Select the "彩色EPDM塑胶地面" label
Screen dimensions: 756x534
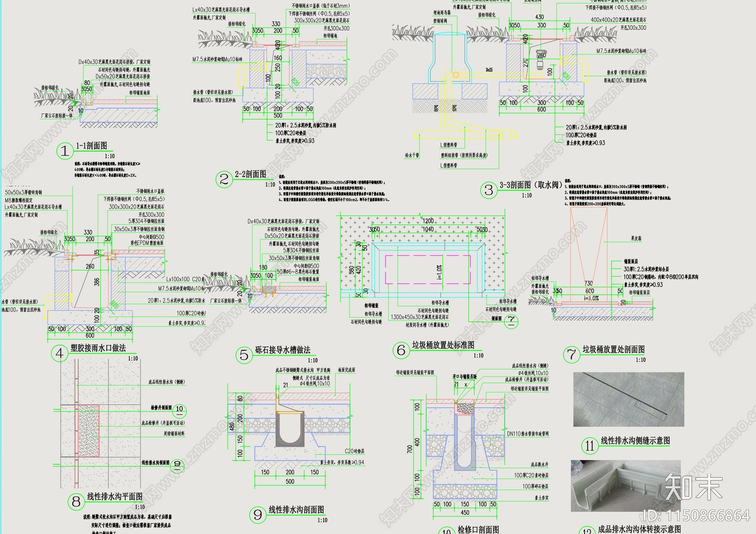(x=147, y=243)
